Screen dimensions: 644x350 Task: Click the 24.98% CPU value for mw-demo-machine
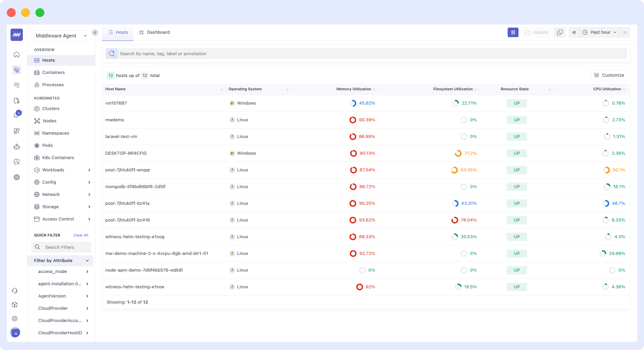click(617, 254)
